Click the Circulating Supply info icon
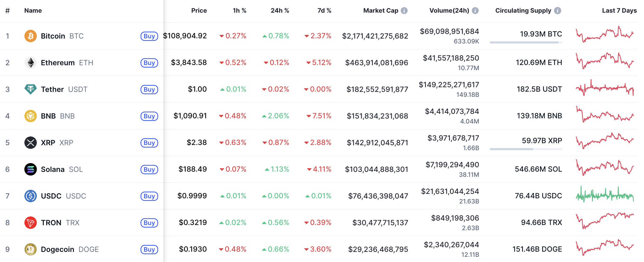644x262 pixels. coord(557,11)
